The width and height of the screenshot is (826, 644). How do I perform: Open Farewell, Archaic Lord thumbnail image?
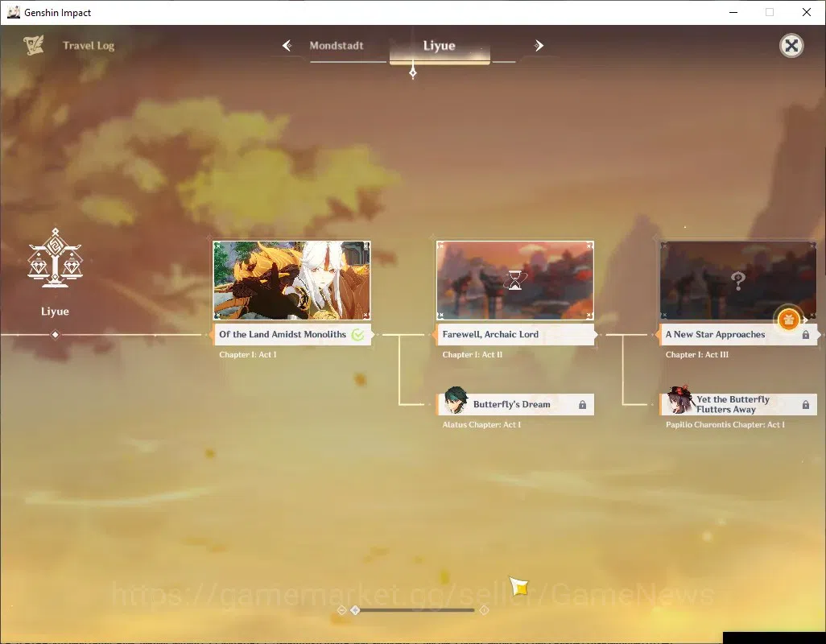click(x=515, y=280)
